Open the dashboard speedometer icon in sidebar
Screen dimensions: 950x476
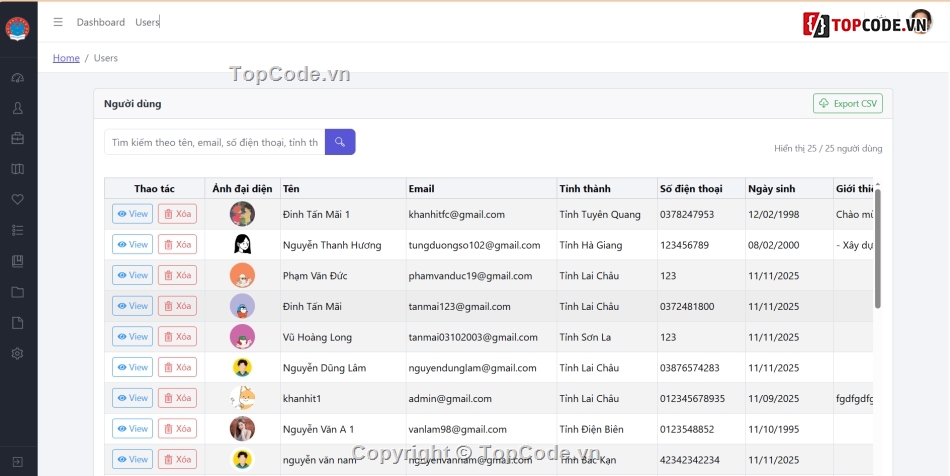[x=18, y=78]
